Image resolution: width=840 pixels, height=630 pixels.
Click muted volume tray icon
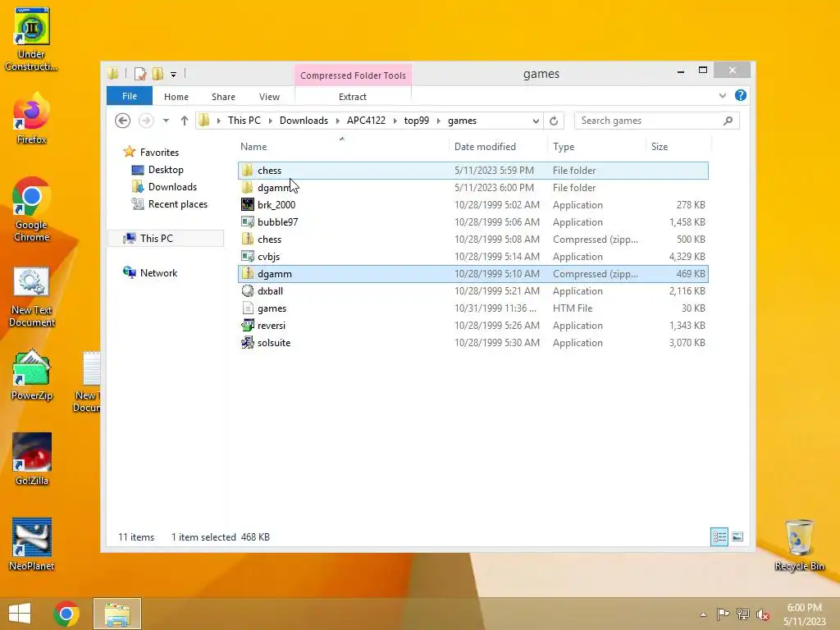[x=763, y=614]
